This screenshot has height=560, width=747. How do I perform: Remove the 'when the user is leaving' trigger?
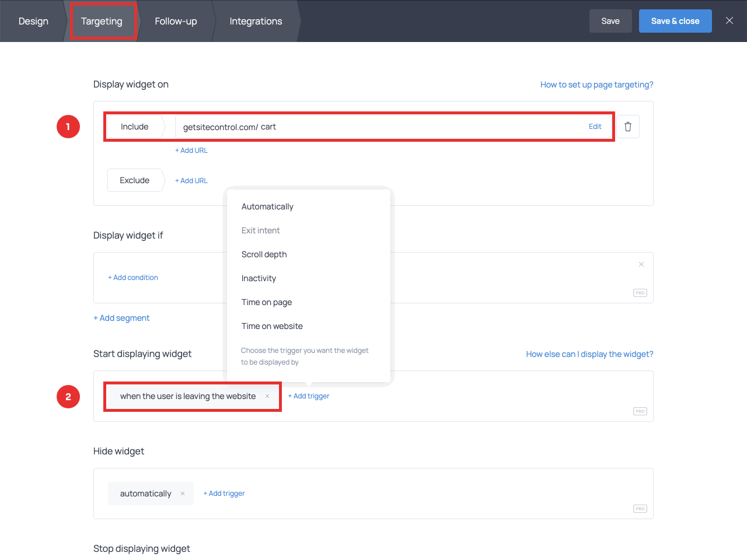pyautogui.click(x=267, y=396)
